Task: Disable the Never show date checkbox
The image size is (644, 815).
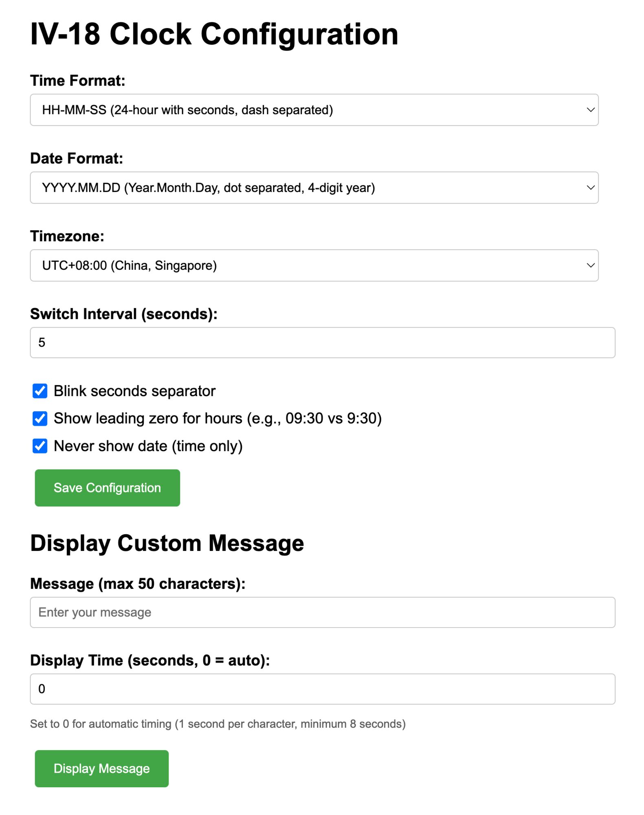Action: [40, 446]
